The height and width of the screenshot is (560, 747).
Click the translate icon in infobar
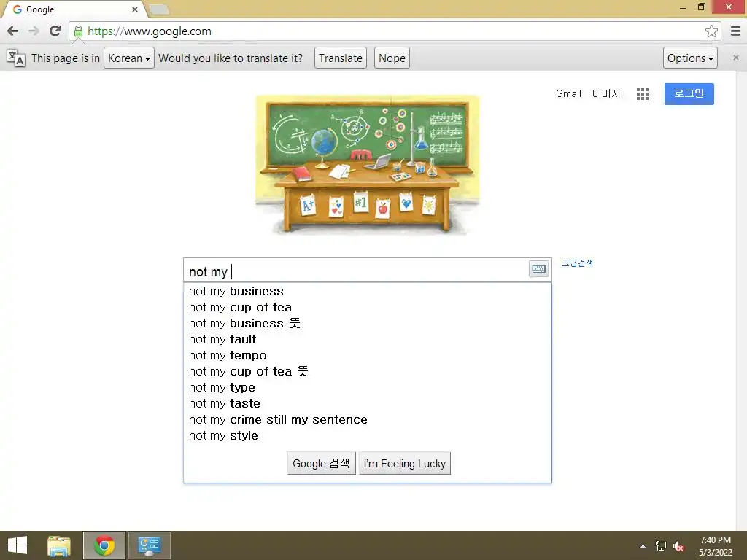click(16, 58)
